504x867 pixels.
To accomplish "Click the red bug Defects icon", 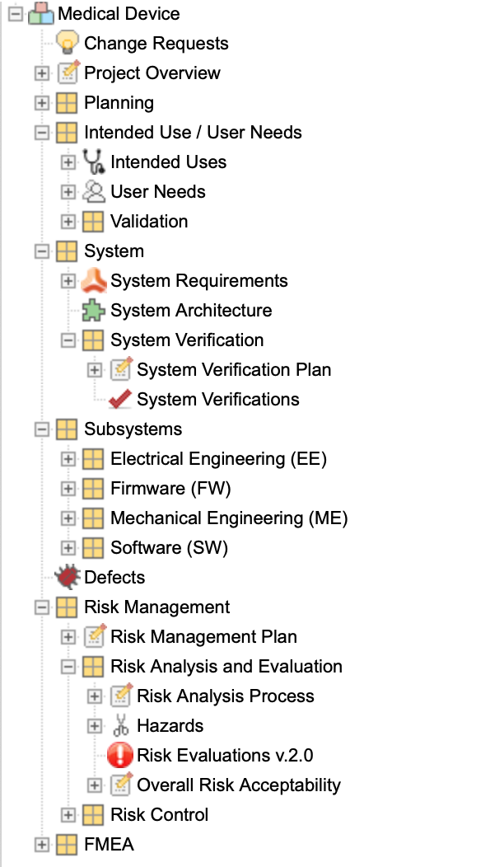I will pos(68,577).
